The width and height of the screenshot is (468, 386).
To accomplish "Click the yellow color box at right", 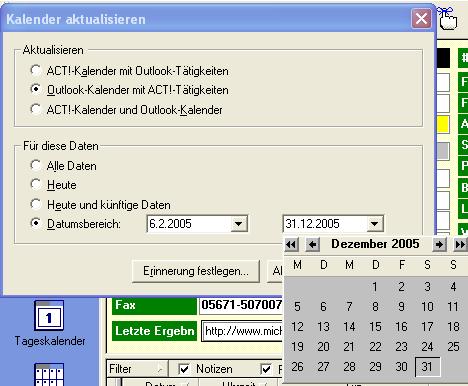I will (x=443, y=124).
